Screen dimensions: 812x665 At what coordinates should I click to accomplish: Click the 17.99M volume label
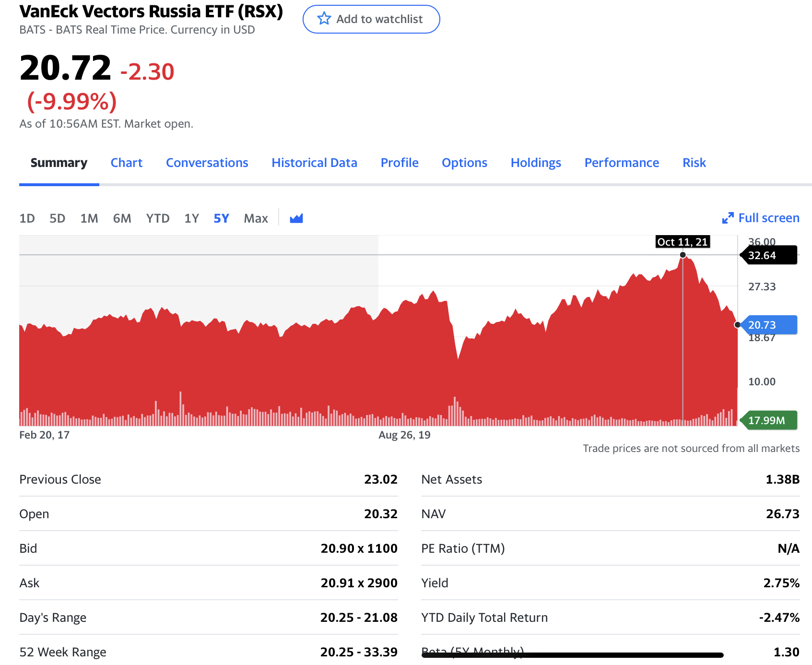tap(769, 420)
